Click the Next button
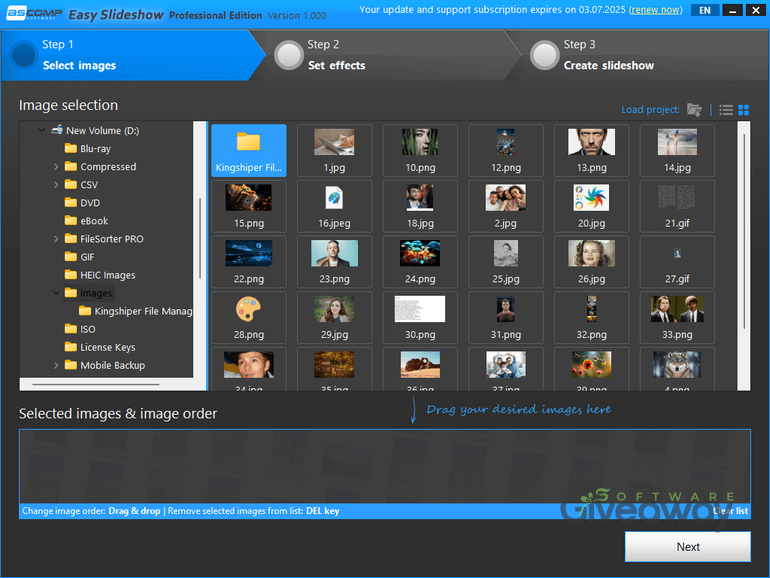The image size is (770, 578). (x=688, y=547)
